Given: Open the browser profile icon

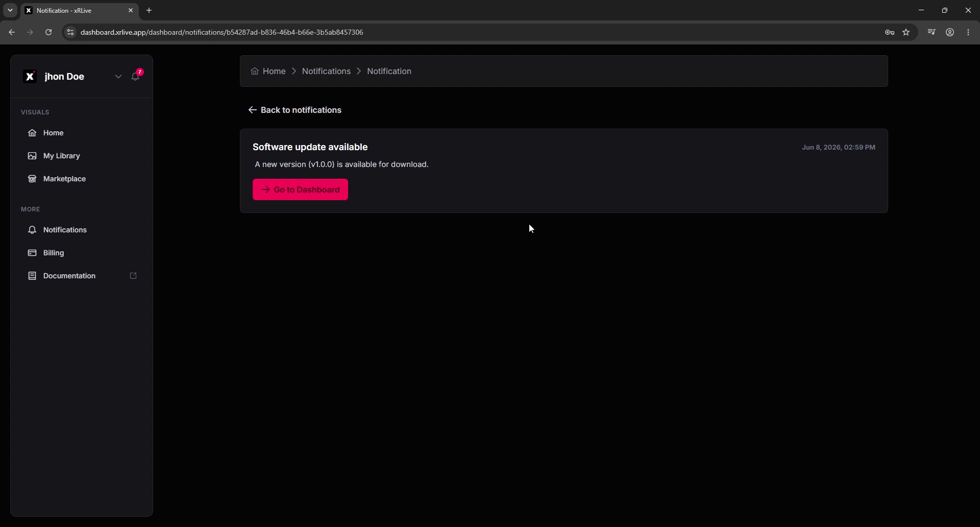Looking at the screenshot, I should coord(950,32).
